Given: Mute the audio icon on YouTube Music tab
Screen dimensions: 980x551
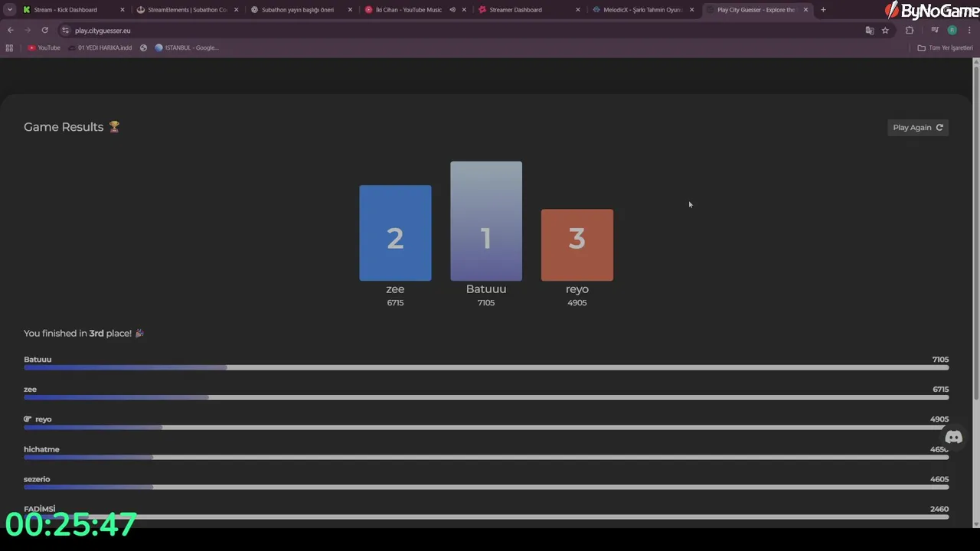Looking at the screenshot, I should coord(452,10).
